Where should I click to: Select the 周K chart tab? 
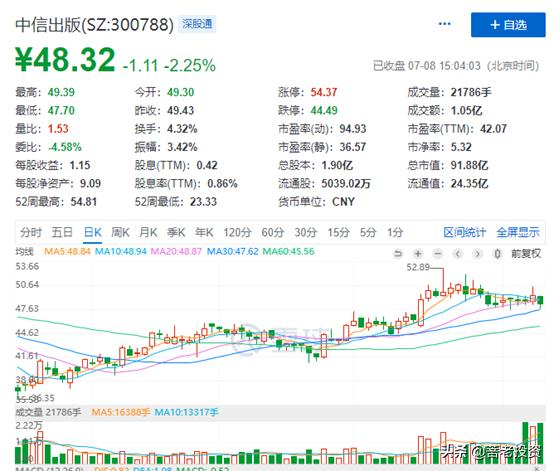[120, 232]
